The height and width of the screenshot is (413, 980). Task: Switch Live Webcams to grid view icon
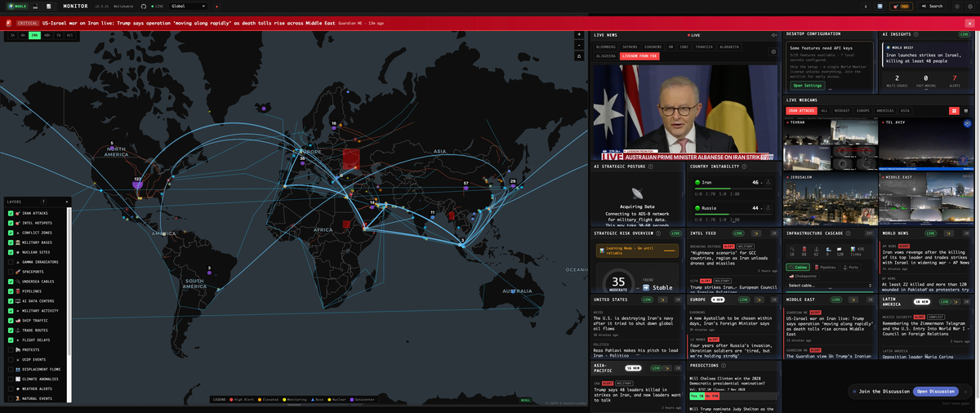tap(954, 110)
